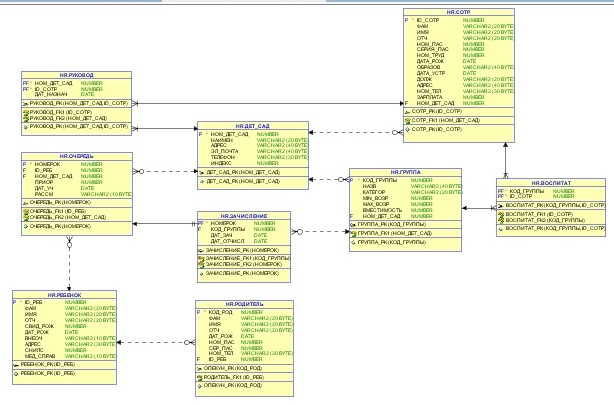Select the HR.ОЧЕРЕДЬ table header
The height and width of the screenshot is (405, 614).
tap(77, 156)
